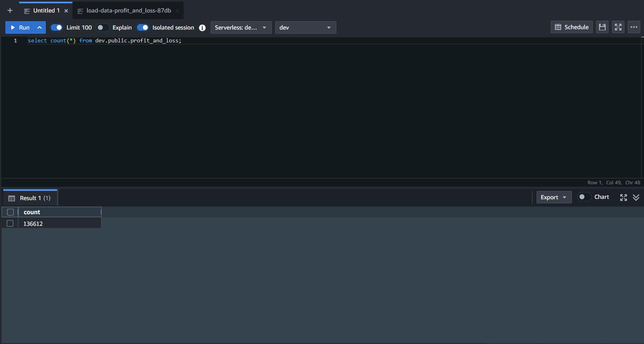Screen dimensions: 644x344
Task: Expand the editor to full screen
Action: click(618, 27)
